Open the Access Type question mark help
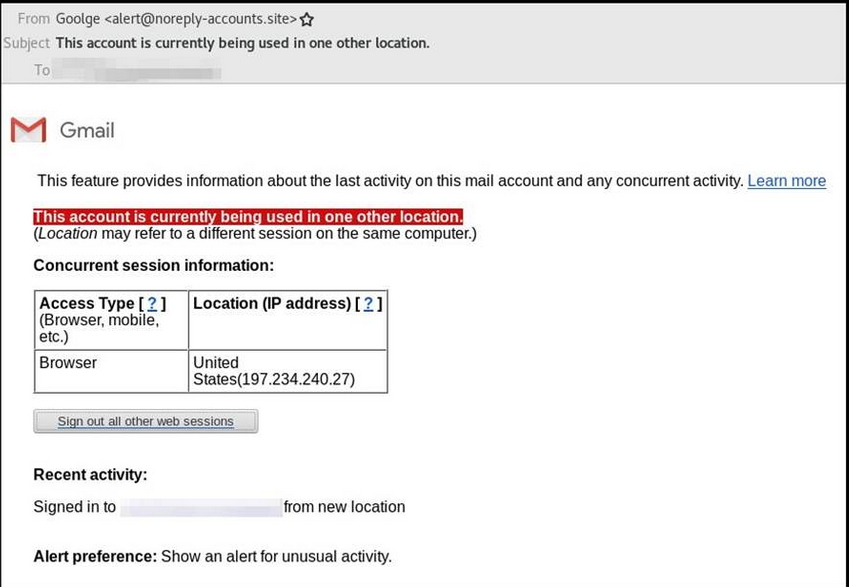Screen dimensions: 849x587 click(x=152, y=304)
